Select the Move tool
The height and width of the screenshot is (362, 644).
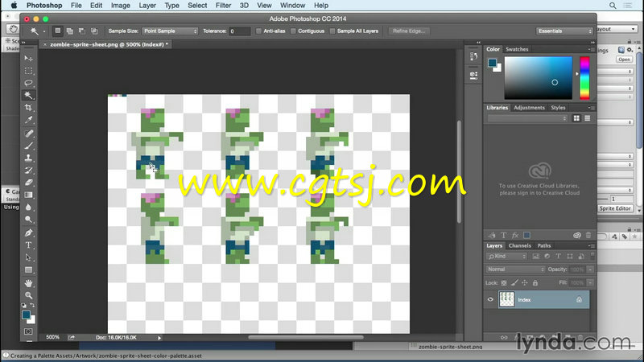(28, 59)
